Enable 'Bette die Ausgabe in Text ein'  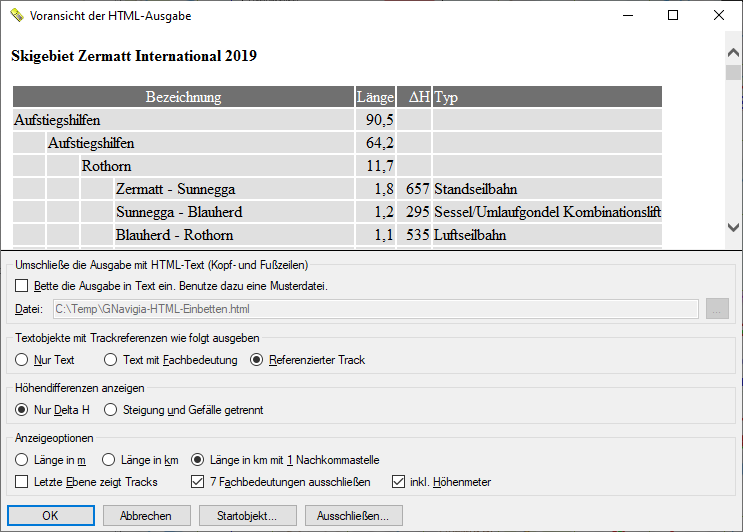click(22, 286)
